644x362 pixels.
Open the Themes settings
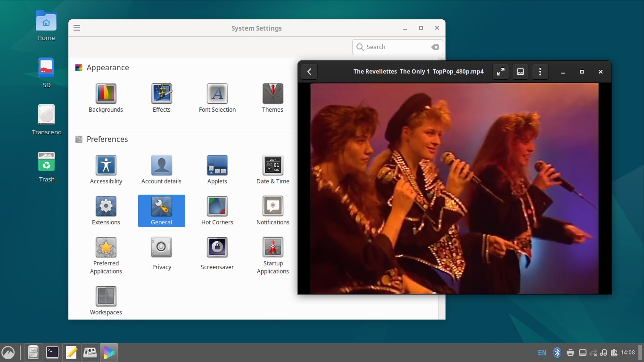[272, 98]
